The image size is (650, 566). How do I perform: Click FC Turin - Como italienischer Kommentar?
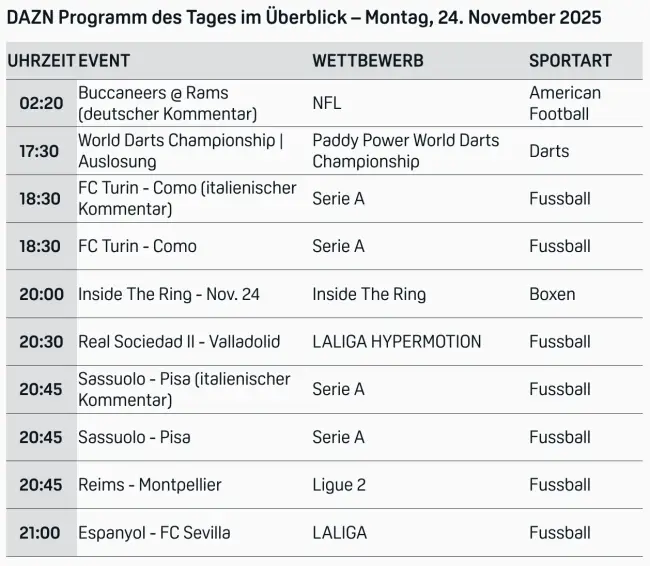tap(187, 198)
